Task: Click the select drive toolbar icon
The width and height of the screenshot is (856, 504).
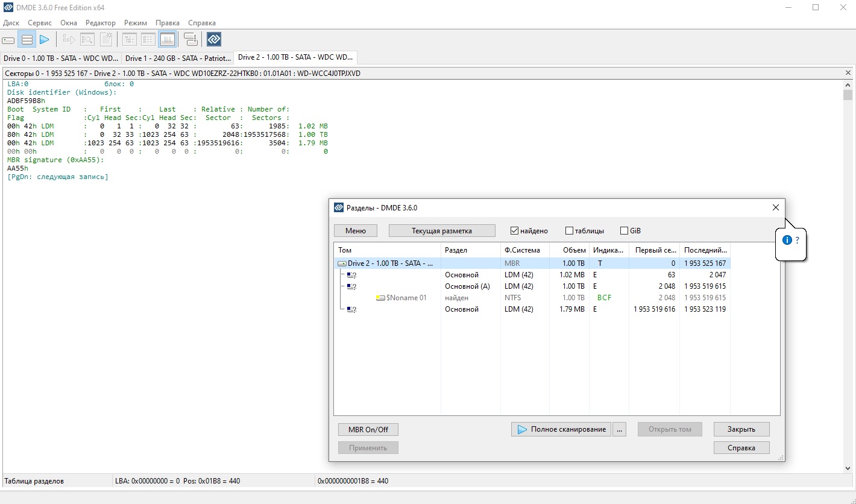Action: [x=8, y=40]
